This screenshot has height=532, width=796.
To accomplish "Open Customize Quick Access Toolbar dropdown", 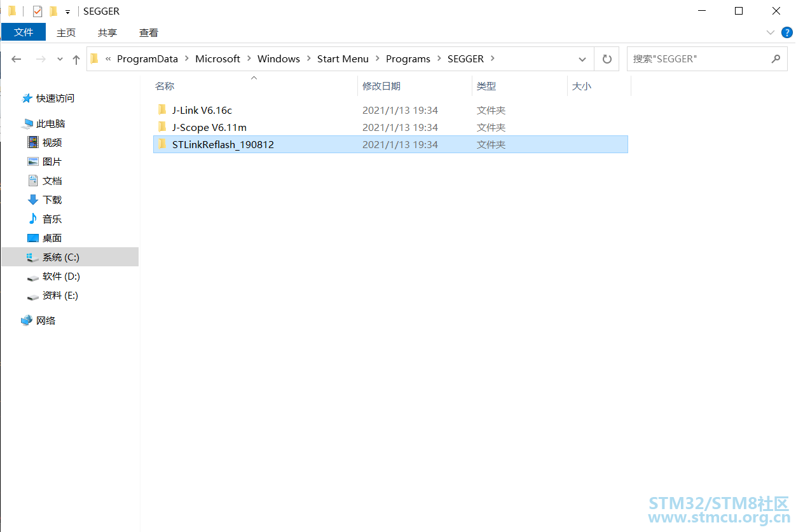I will [x=67, y=11].
